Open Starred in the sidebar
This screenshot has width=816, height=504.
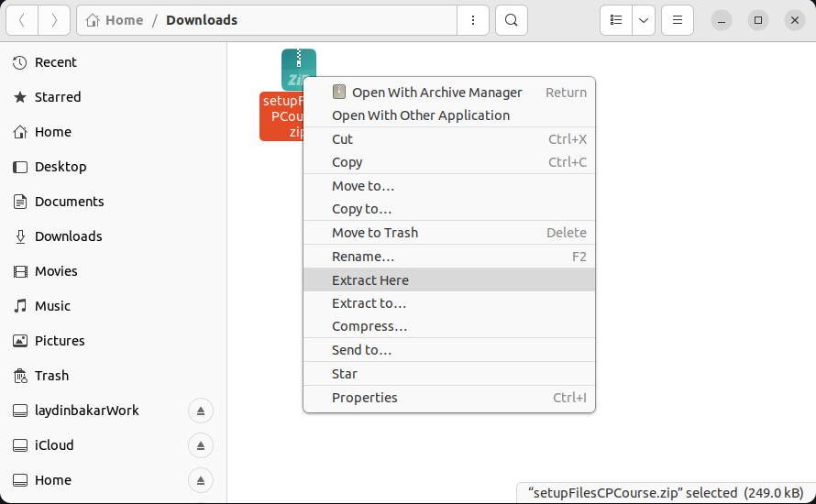click(58, 97)
